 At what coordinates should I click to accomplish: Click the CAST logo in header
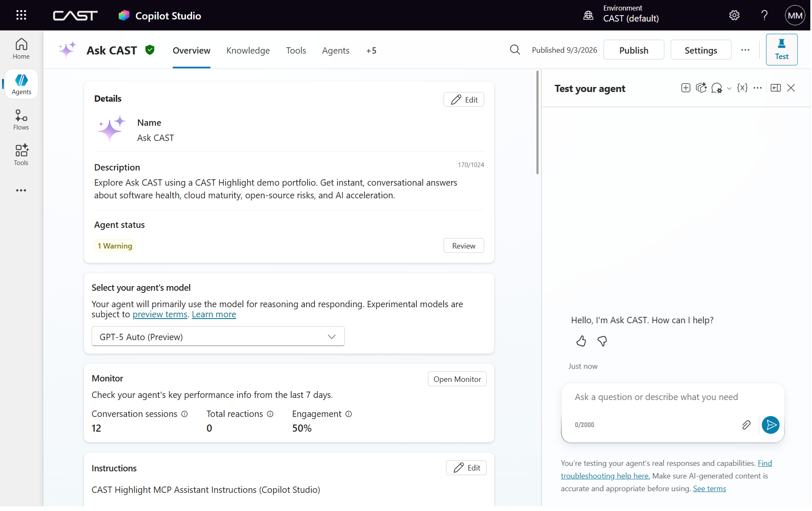pos(75,16)
